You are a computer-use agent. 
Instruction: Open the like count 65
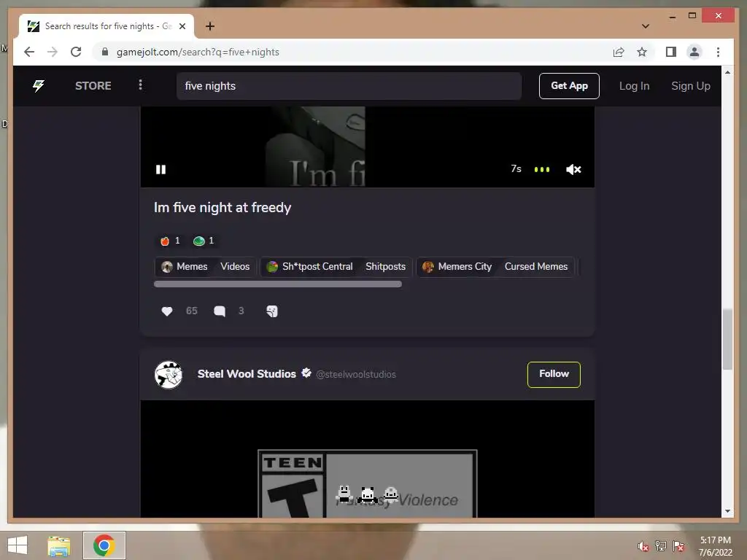click(192, 311)
